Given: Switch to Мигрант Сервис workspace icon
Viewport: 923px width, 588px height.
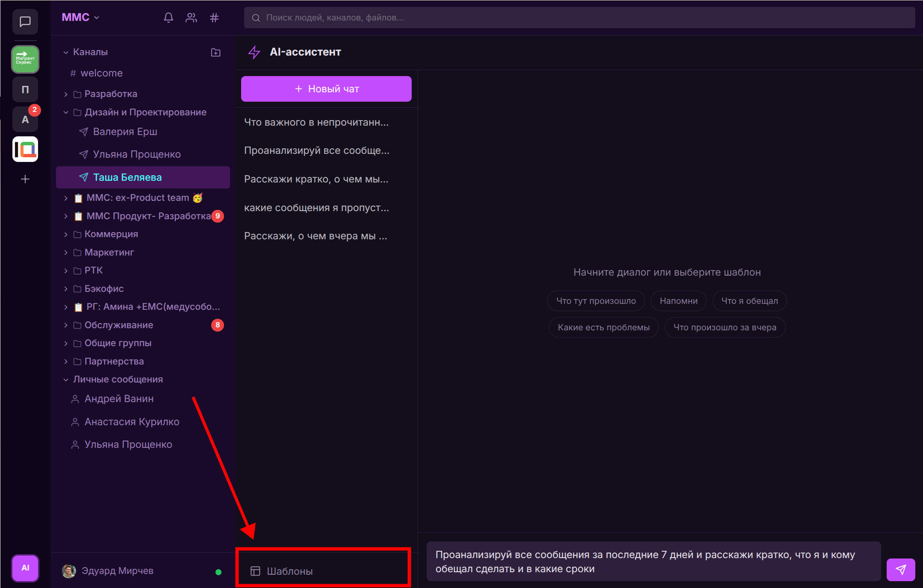Looking at the screenshot, I should (25, 59).
